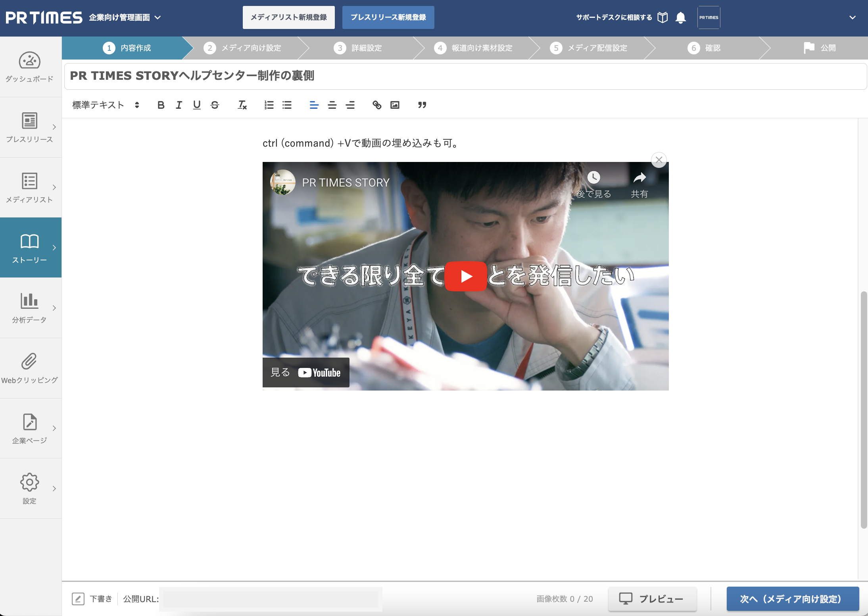This screenshot has width=868, height=616.
Task: Align text left
Action: (314, 105)
